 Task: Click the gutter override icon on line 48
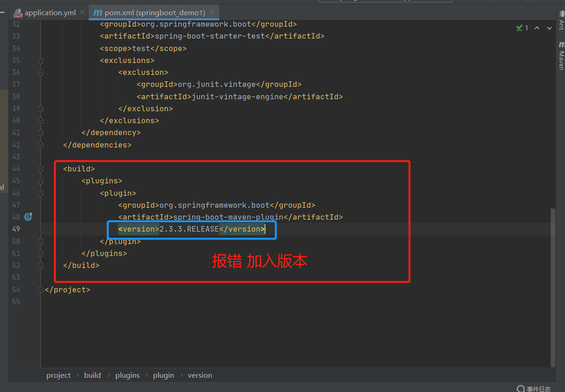(x=28, y=216)
